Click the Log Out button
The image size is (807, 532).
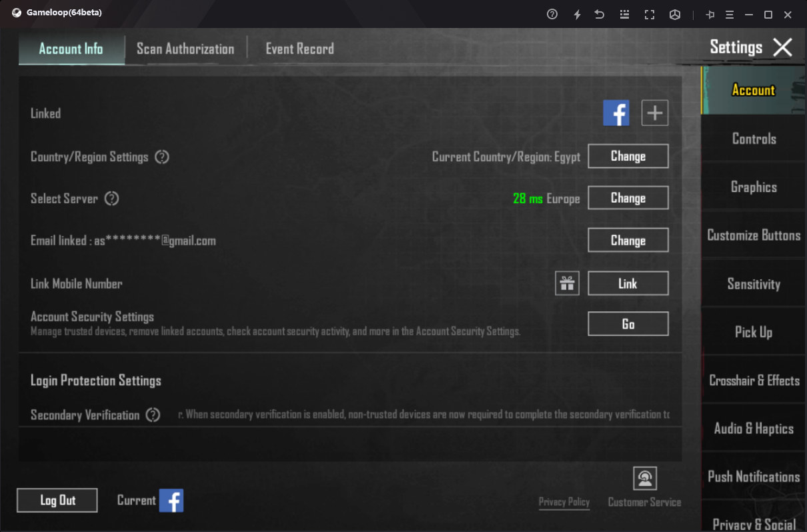(x=57, y=501)
